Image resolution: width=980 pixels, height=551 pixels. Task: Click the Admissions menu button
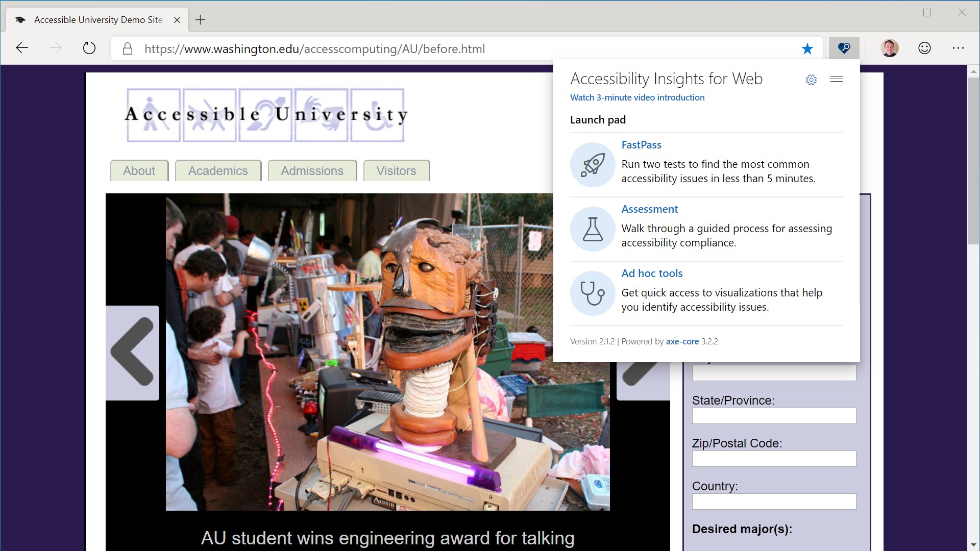coord(312,170)
